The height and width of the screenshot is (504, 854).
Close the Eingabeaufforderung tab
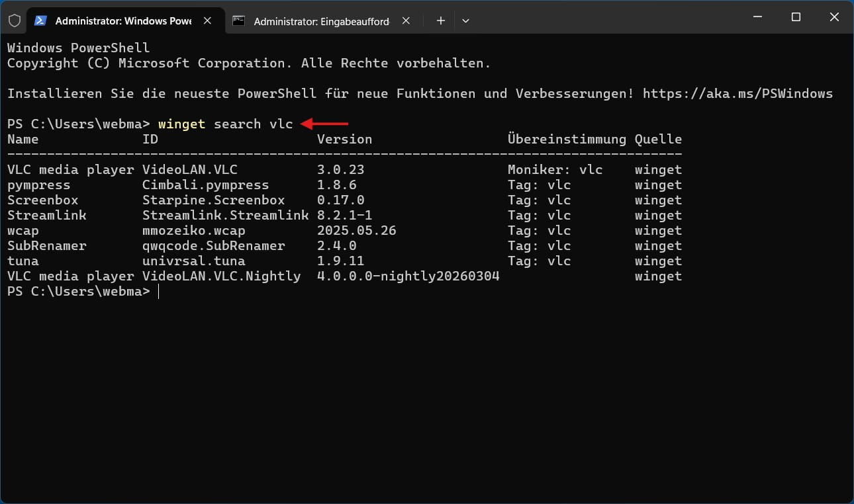click(406, 21)
